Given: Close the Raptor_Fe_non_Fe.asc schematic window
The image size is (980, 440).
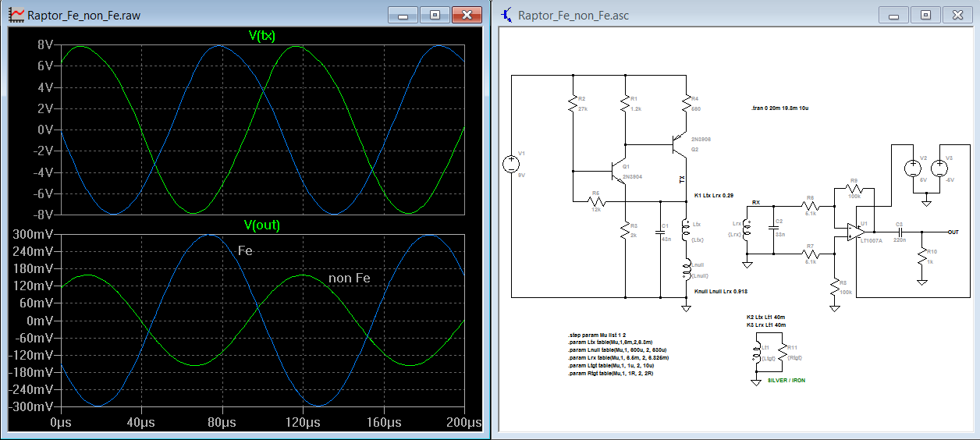Looking at the screenshot, I should pos(957,15).
